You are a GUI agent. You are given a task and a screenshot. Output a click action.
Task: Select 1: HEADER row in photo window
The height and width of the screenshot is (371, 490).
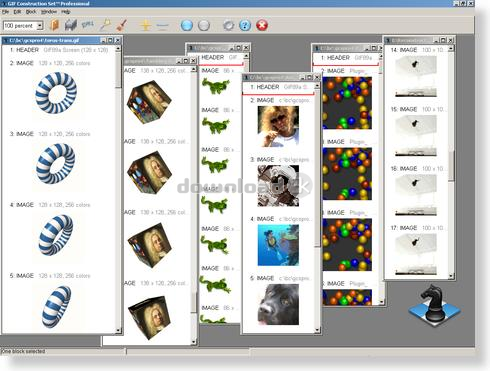(x=278, y=87)
